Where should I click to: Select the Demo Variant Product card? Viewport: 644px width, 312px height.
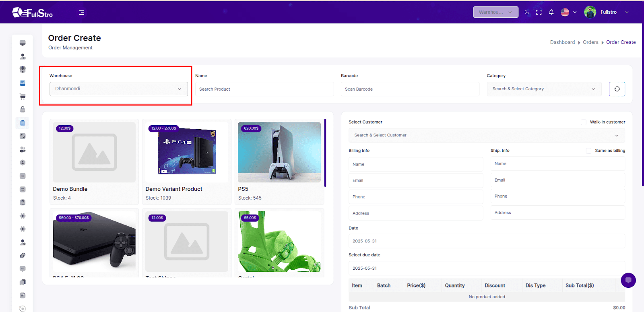click(187, 162)
